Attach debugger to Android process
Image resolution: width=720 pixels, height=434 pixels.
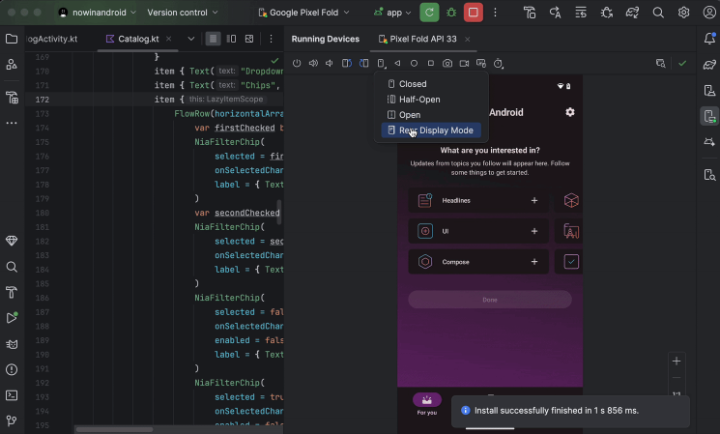coord(607,12)
